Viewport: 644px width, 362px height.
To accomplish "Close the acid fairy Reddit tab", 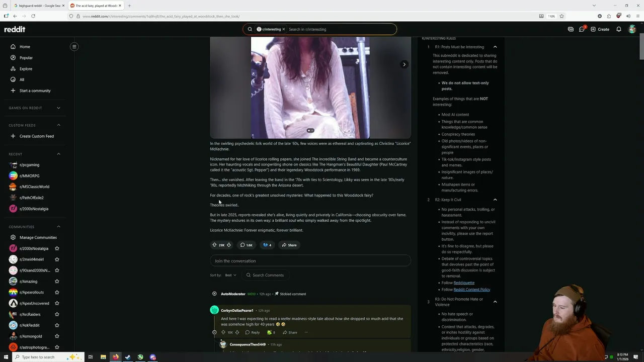I will tap(120, 6).
